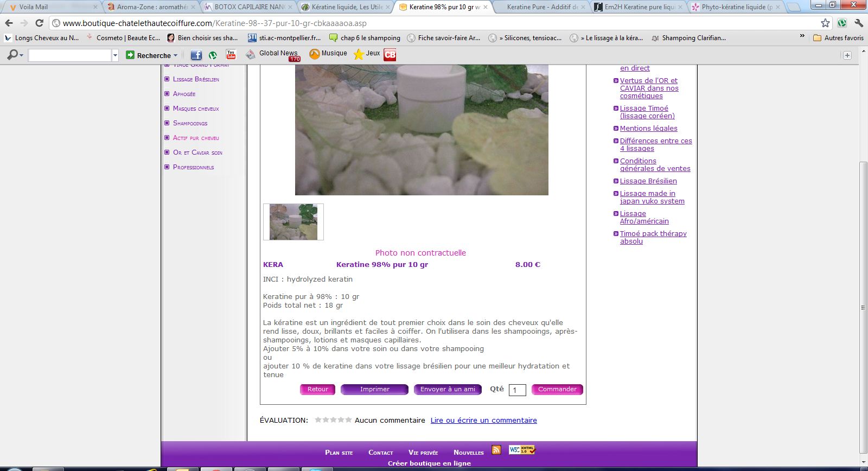Click the pink Commander button
This screenshot has width=868, height=471.
[x=557, y=389]
